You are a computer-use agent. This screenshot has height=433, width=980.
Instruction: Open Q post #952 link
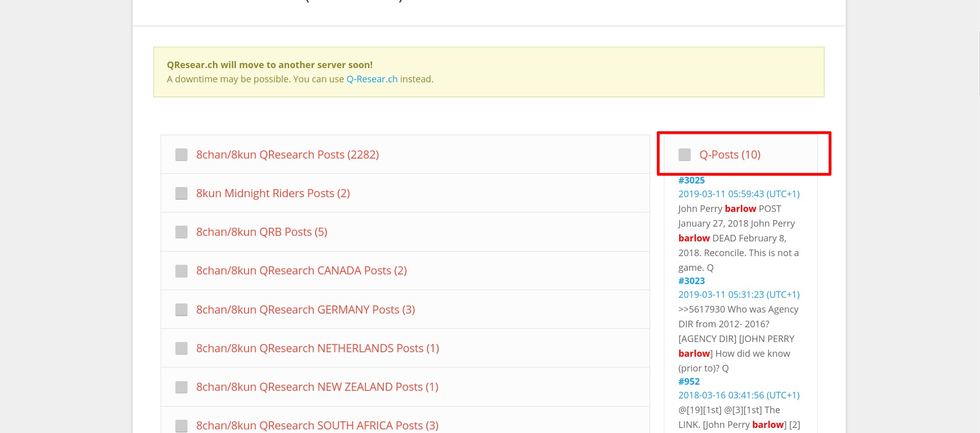point(689,382)
